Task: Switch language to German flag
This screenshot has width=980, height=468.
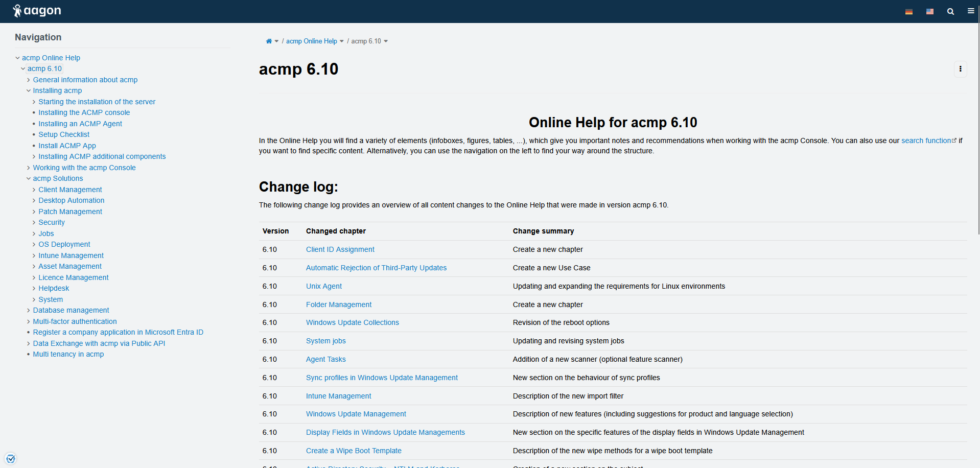Action: (909, 12)
